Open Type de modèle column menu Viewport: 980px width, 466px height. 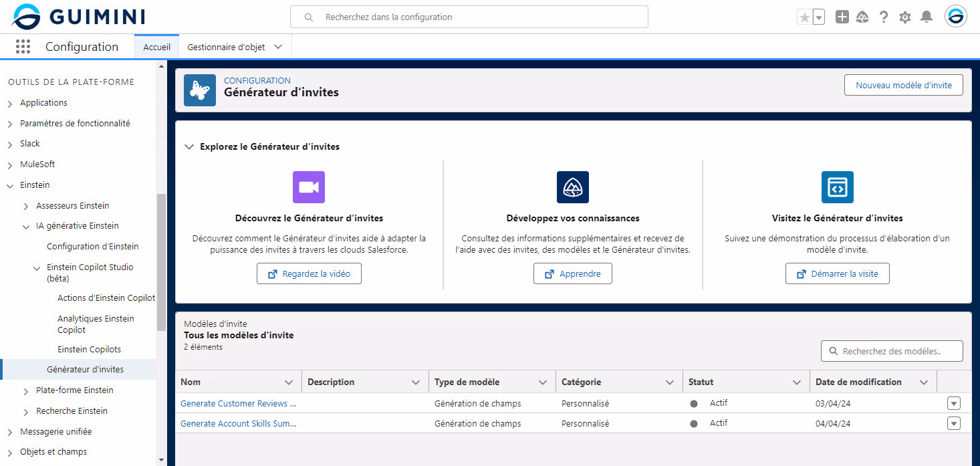tap(543, 382)
